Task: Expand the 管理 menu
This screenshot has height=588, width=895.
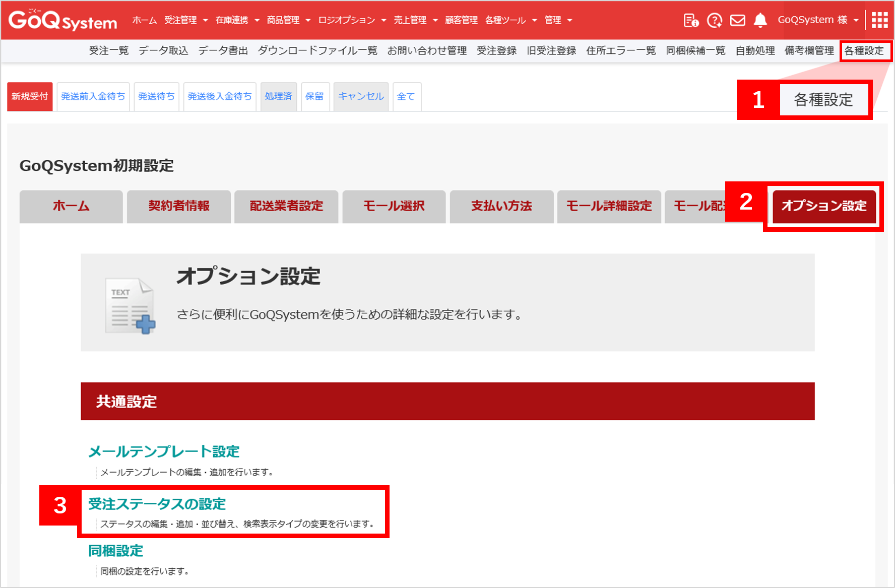Action: pos(558,20)
